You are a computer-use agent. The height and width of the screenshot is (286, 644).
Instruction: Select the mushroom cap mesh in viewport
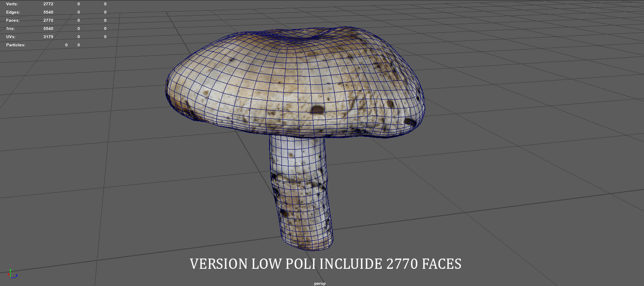[295, 82]
